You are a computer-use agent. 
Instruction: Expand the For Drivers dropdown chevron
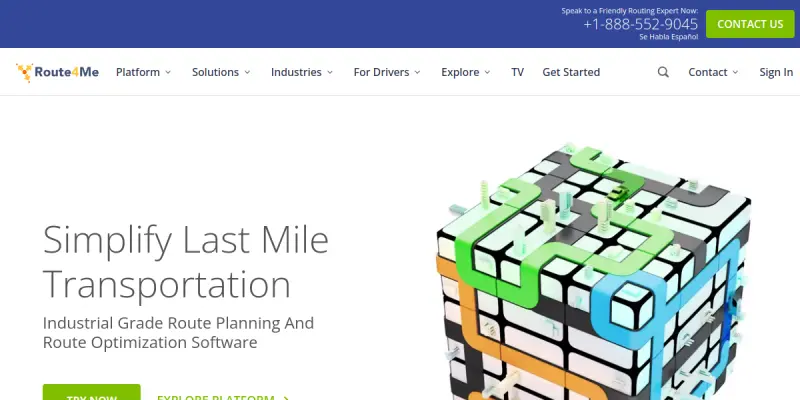[417, 72]
